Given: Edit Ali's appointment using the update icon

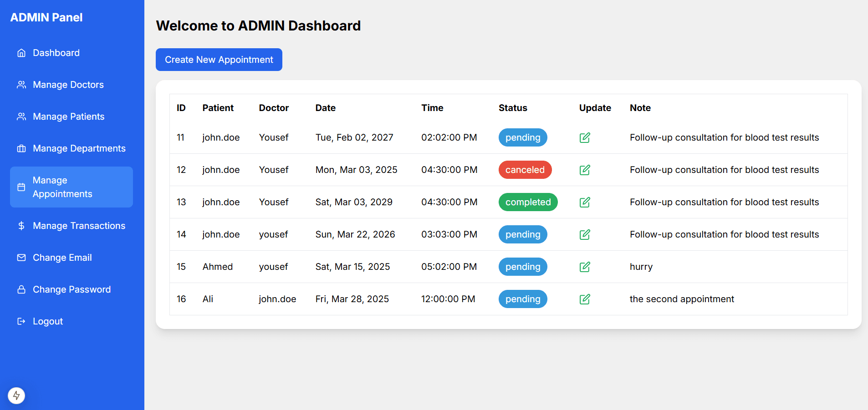Looking at the screenshot, I should (x=585, y=299).
